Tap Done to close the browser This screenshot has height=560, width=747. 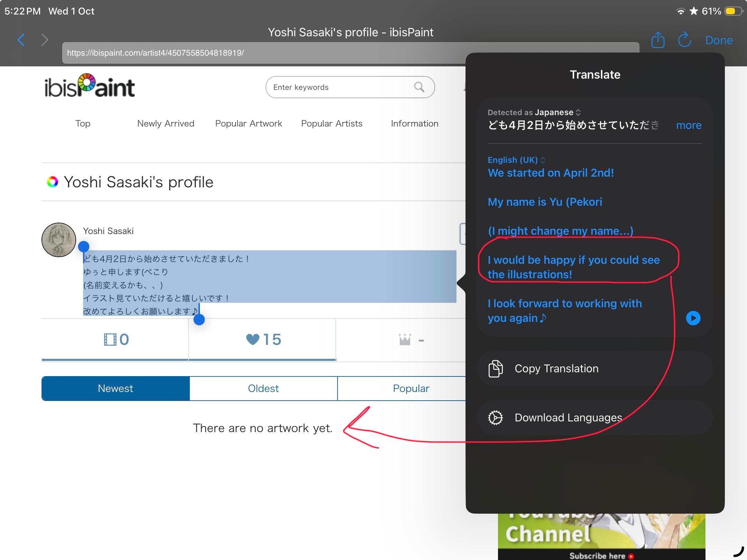coord(719,40)
